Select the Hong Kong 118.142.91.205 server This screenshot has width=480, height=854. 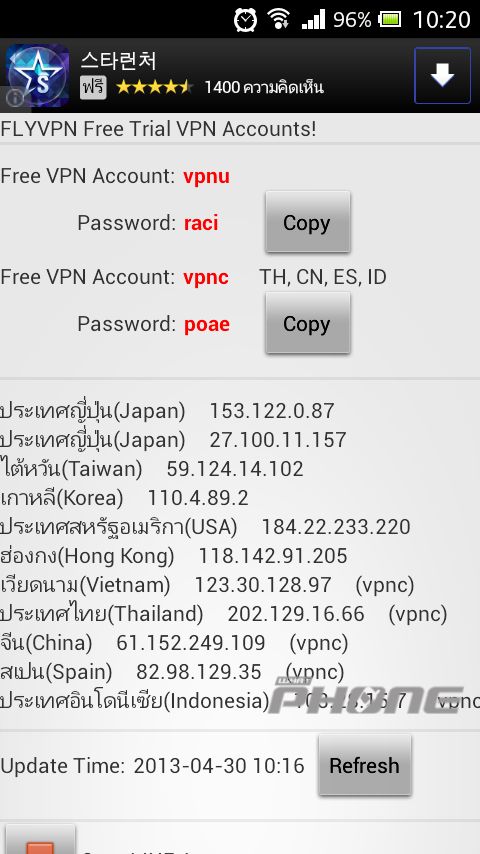pos(174,556)
